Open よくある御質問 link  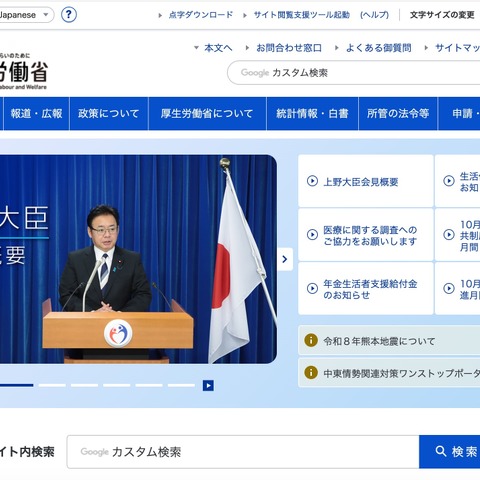[379, 48]
